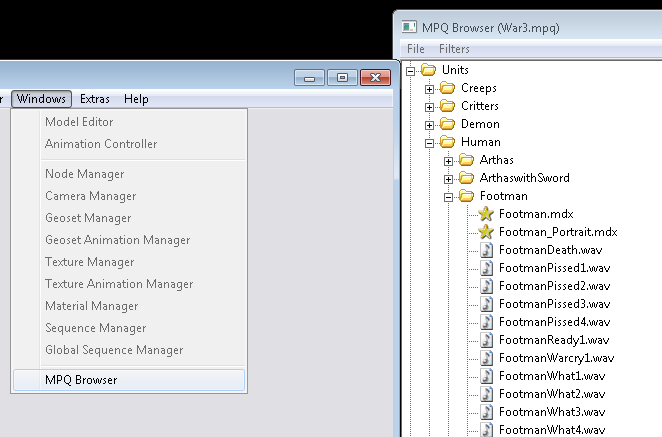Select the FootmanWhat4.wav file name
Image resolution: width=662 pixels, height=437 pixels.
[x=552, y=430]
